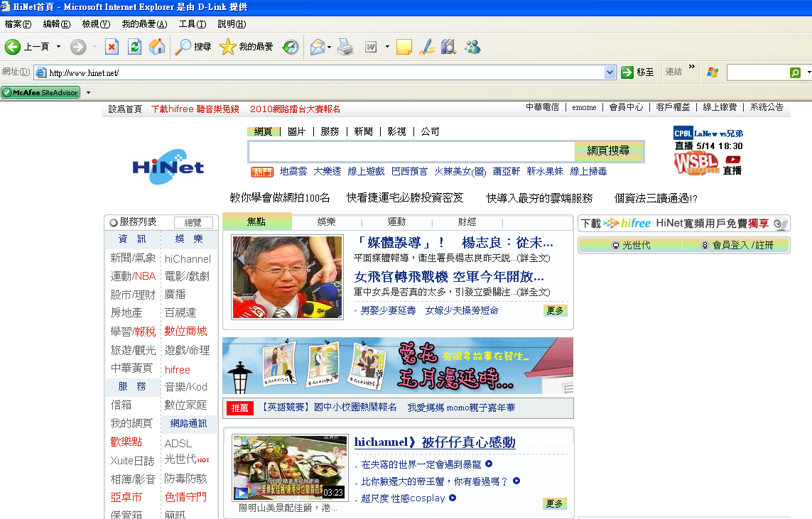Click the McAfee SiteAdvisor button
Image resolution: width=812 pixels, height=519 pixels.
[x=40, y=92]
